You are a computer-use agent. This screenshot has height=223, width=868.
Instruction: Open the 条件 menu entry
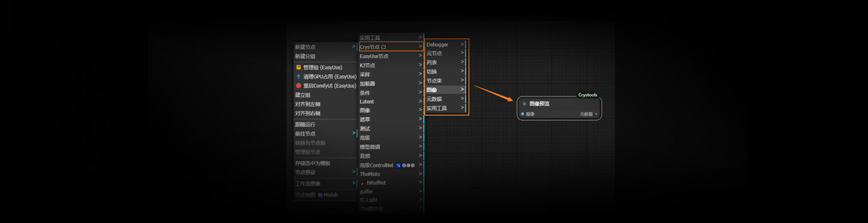coord(391,93)
